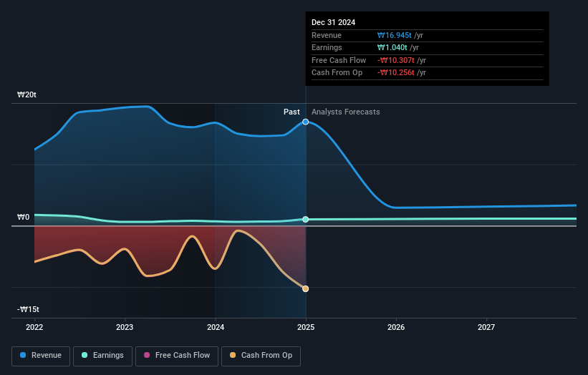The height and width of the screenshot is (375, 588).
Task: Click the Cash From Op label in tooltip
Action: coord(337,73)
